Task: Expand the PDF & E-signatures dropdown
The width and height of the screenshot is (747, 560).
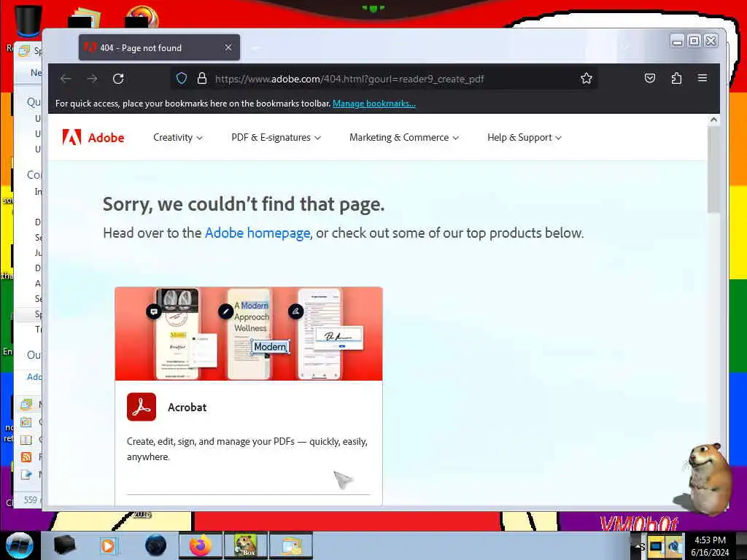Action: [x=276, y=137]
